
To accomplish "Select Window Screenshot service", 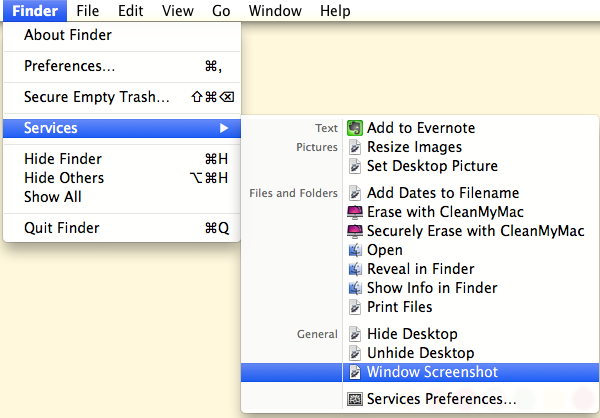I will (420, 372).
